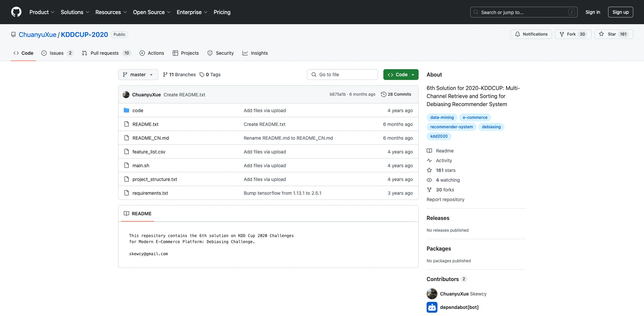Image resolution: width=644 pixels, height=316 pixels.
Task: Expand the green Code dropdown button
Action: pyautogui.click(x=401, y=75)
